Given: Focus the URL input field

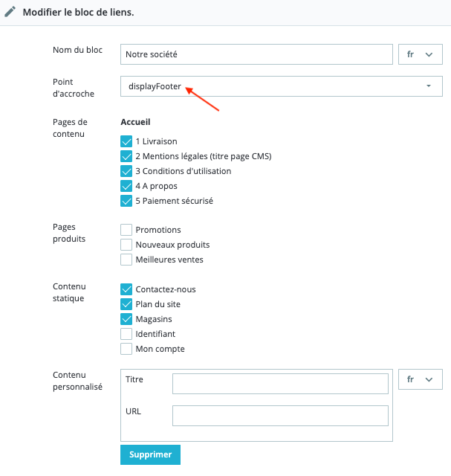Looking at the screenshot, I should click(280, 415).
